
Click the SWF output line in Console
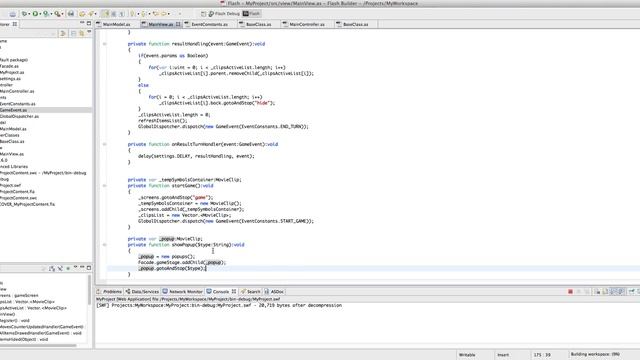[x=219, y=305]
